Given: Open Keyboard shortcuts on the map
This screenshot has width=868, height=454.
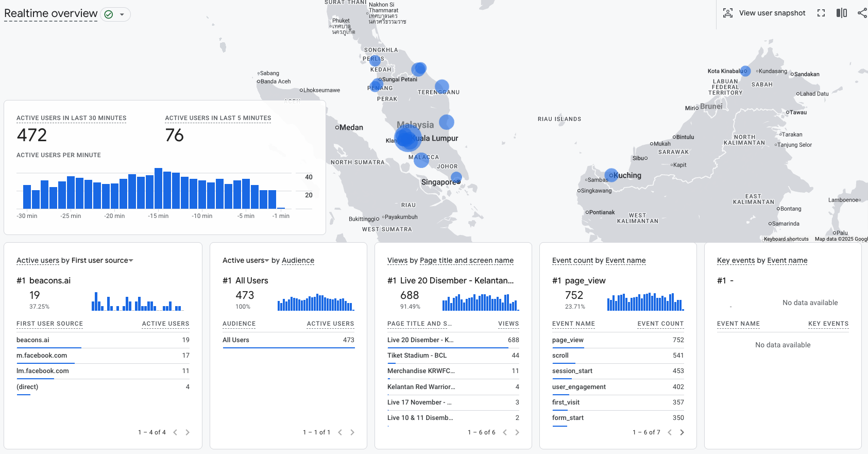Looking at the screenshot, I should click(x=786, y=239).
